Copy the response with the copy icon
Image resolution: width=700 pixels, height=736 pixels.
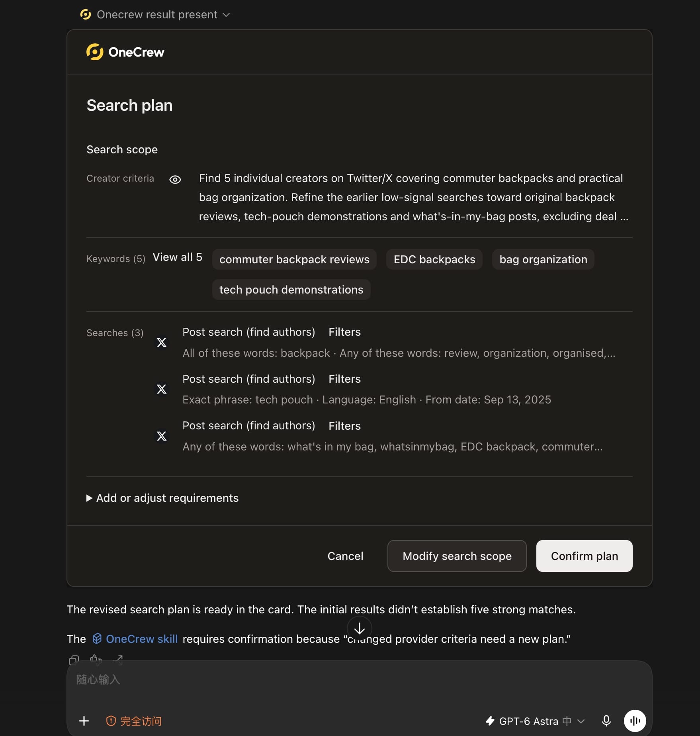pyautogui.click(x=74, y=660)
